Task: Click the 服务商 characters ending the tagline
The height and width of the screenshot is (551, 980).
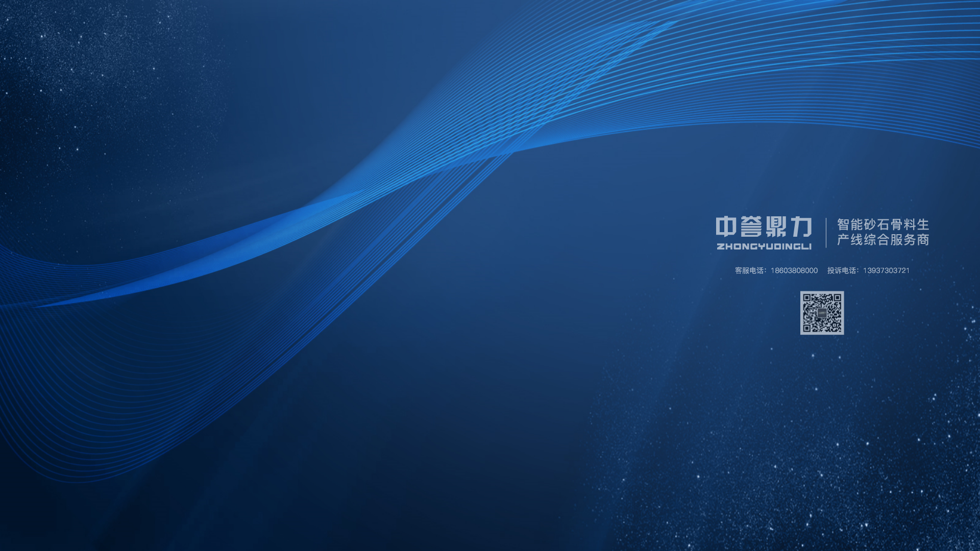Action: (x=910, y=240)
